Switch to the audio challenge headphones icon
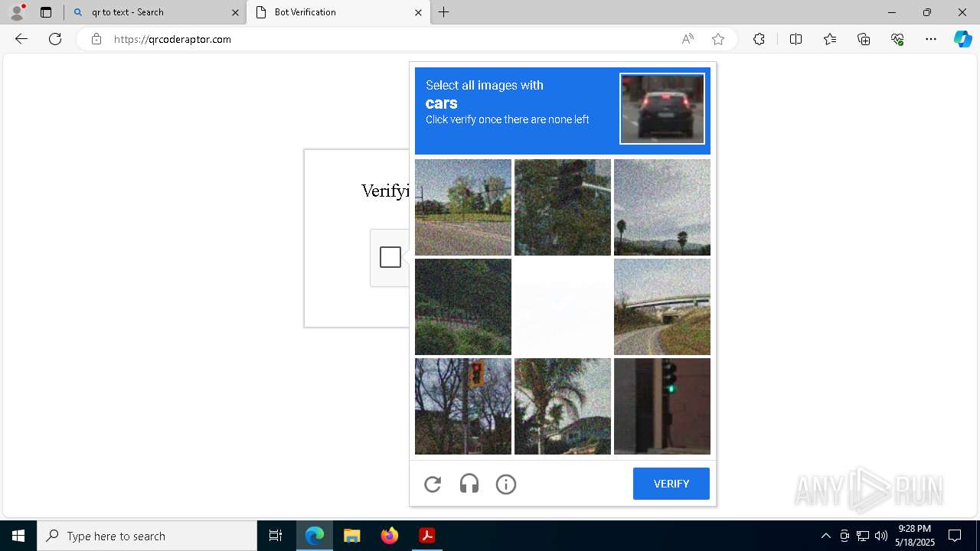980x551 pixels. (x=469, y=484)
